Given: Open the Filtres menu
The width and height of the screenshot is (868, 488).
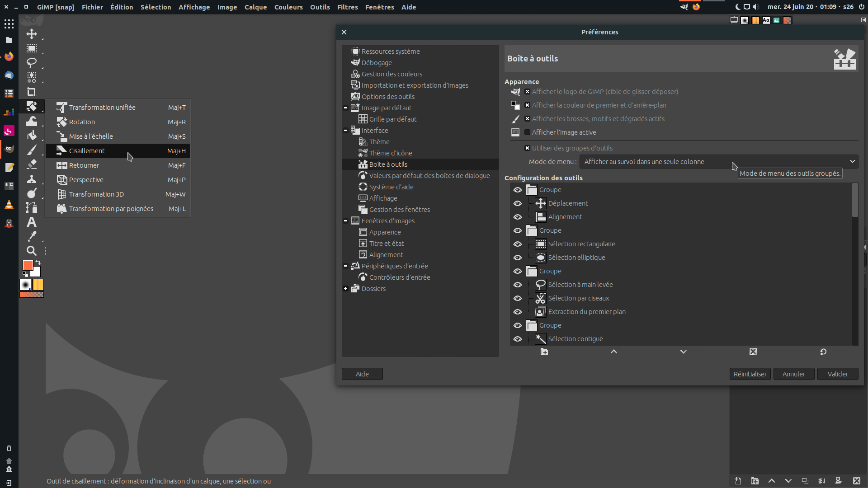Looking at the screenshot, I should tap(347, 7).
